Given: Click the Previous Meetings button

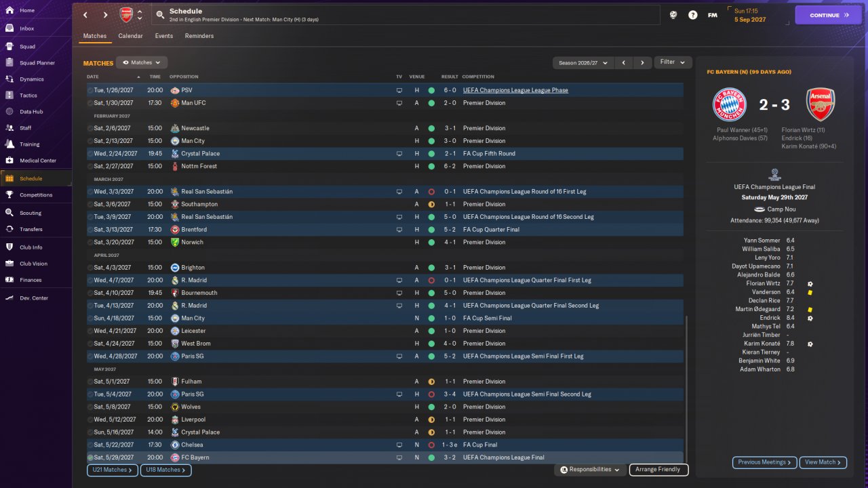Looking at the screenshot, I should pyautogui.click(x=764, y=462).
